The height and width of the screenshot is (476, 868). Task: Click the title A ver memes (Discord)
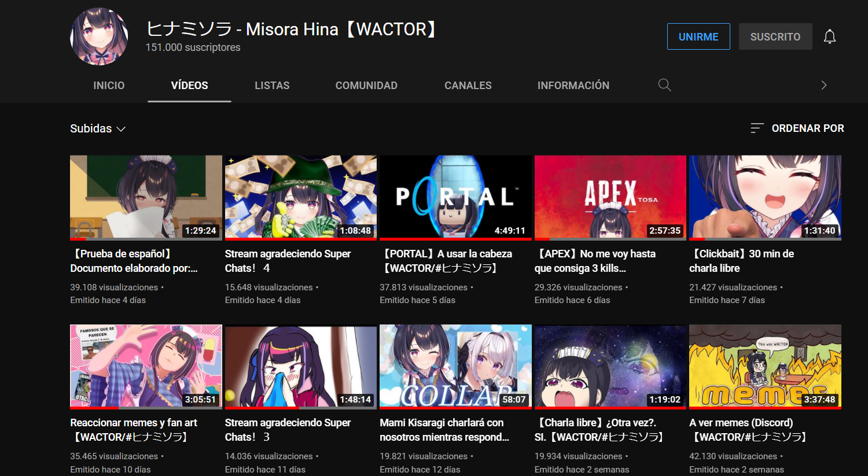coord(748,430)
